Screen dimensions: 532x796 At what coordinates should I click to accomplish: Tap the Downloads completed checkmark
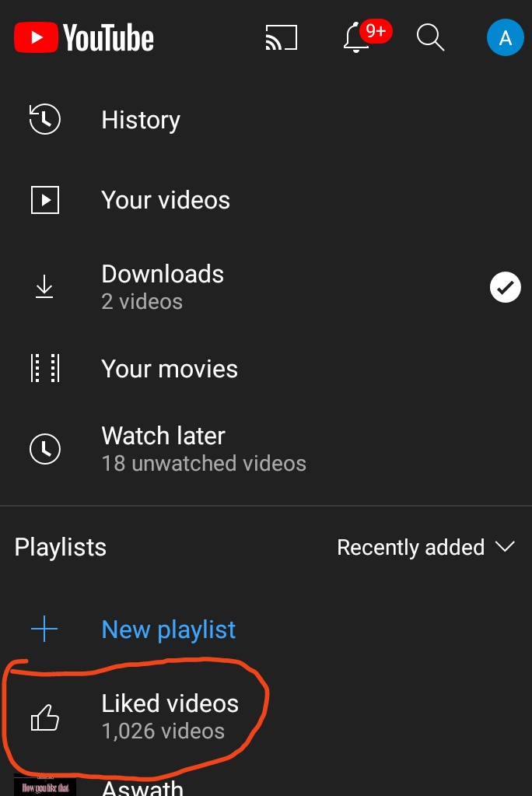click(505, 287)
